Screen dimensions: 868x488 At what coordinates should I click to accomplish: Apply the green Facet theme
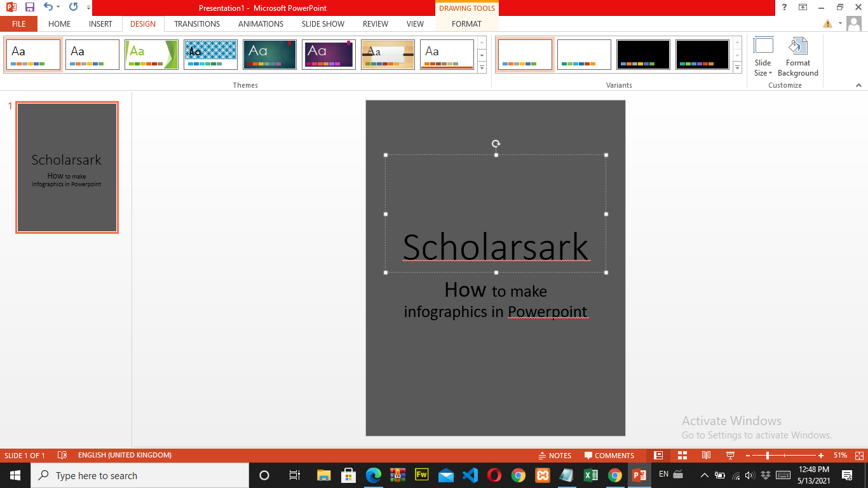(x=151, y=55)
